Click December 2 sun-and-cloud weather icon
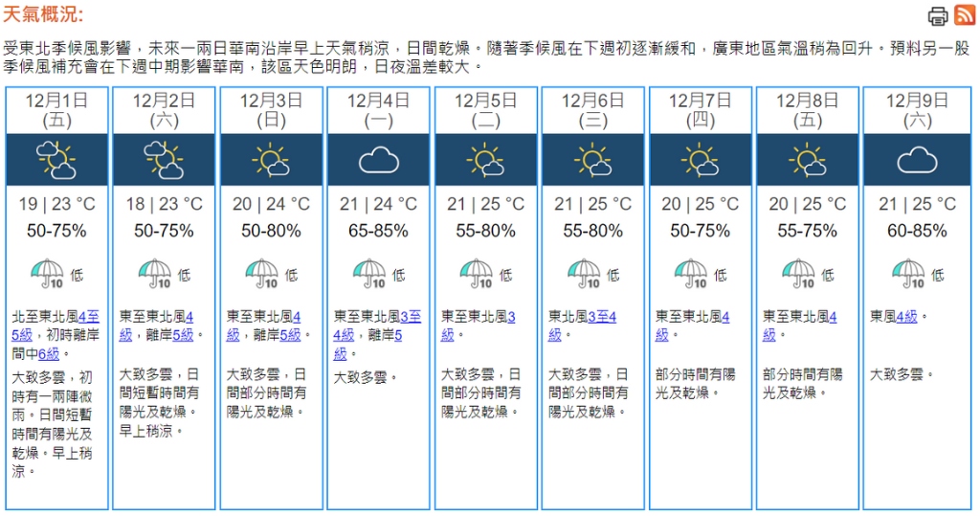 [164, 160]
